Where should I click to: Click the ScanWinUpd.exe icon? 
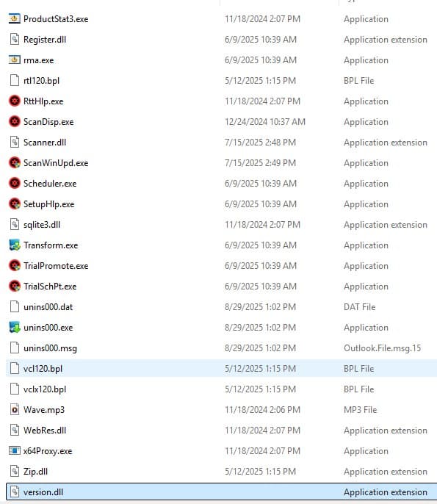pos(15,163)
